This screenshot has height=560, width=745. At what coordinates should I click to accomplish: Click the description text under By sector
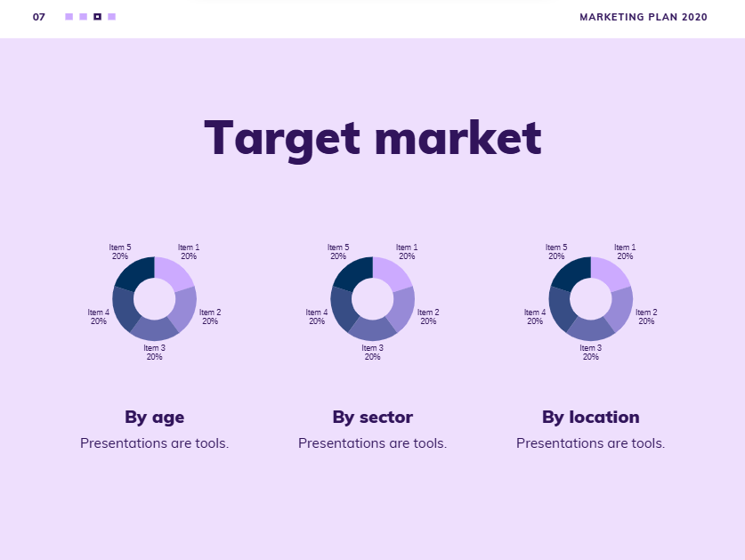[x=372, y=443]
